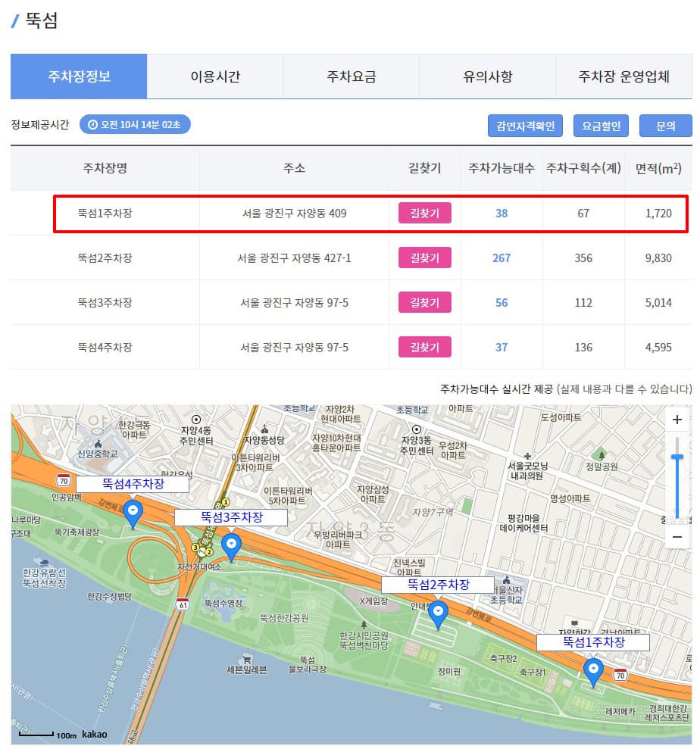This screenshot has height=749, width=700.
Task: Open directions for 뚝섬2주차장 via 길찾기
Action: coord(425,257)
